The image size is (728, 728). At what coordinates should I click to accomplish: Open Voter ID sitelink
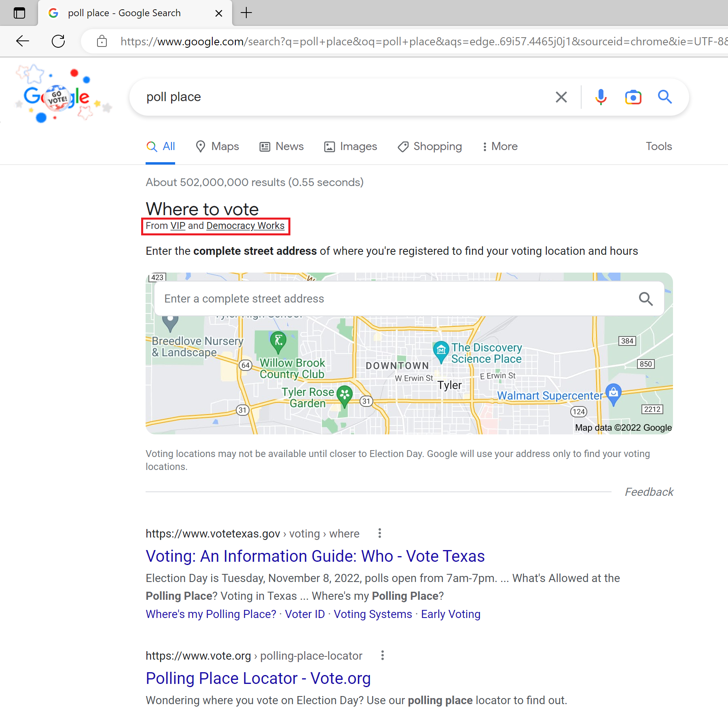pyautogui.click(x=305, y=614)
